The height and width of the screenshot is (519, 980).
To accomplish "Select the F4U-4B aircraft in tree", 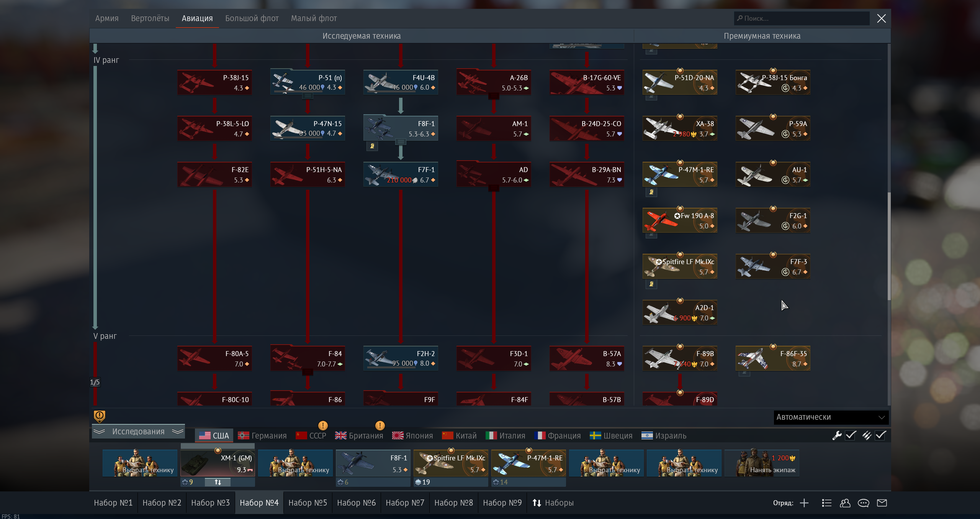I will (x=401, y=82).
